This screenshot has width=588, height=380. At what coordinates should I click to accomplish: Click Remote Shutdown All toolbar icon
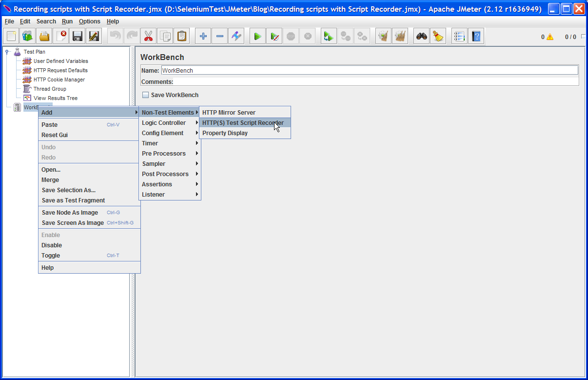(362, 36)
